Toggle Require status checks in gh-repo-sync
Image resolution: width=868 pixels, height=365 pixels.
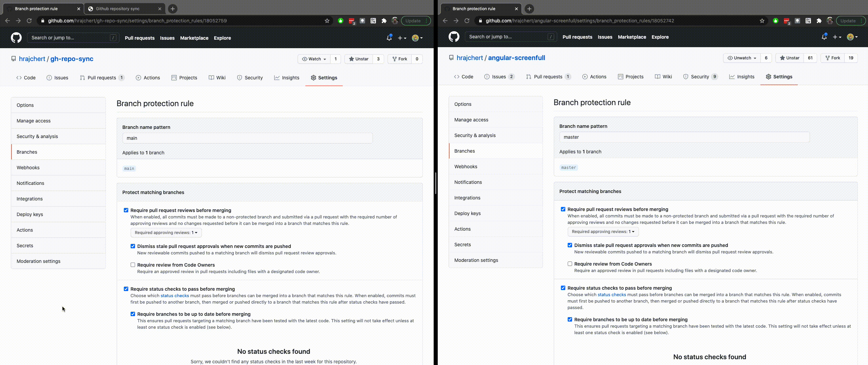tap(126, 289)
